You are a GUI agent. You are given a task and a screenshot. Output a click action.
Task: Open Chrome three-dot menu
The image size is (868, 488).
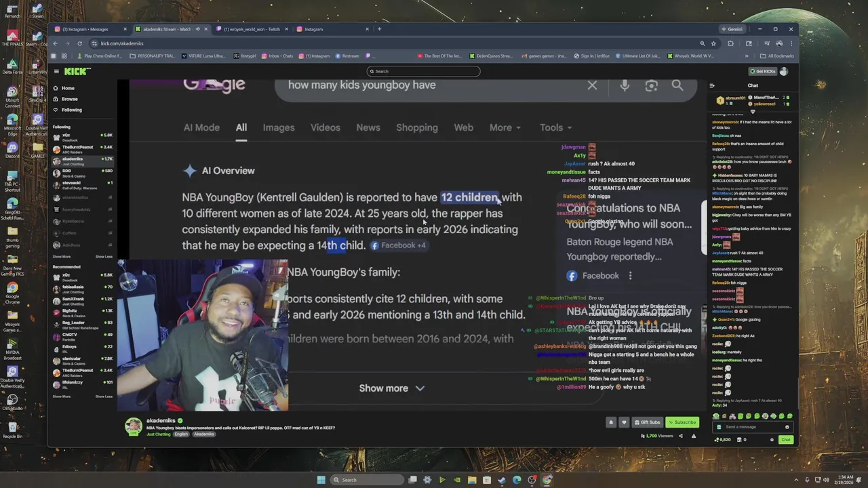coord(790,43)
